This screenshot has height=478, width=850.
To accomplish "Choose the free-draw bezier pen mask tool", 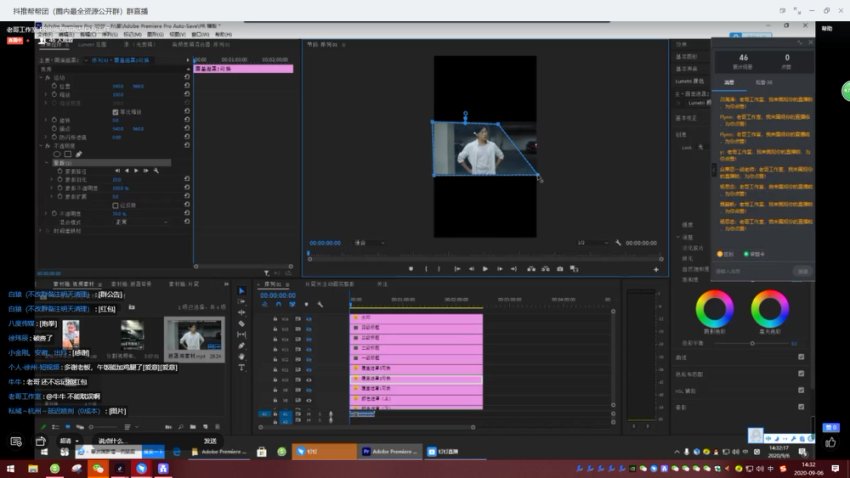I will 79,154.
